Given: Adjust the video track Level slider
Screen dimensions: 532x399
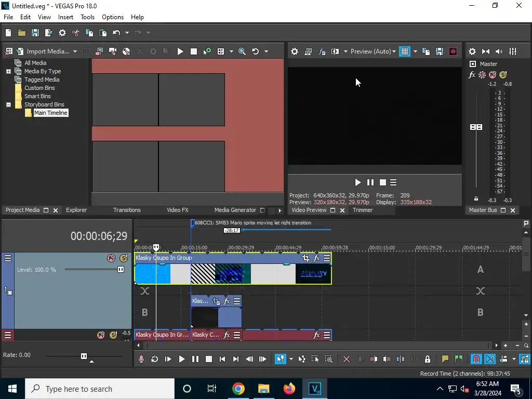Looking at the screenshot, I should (x=121, y=270).
